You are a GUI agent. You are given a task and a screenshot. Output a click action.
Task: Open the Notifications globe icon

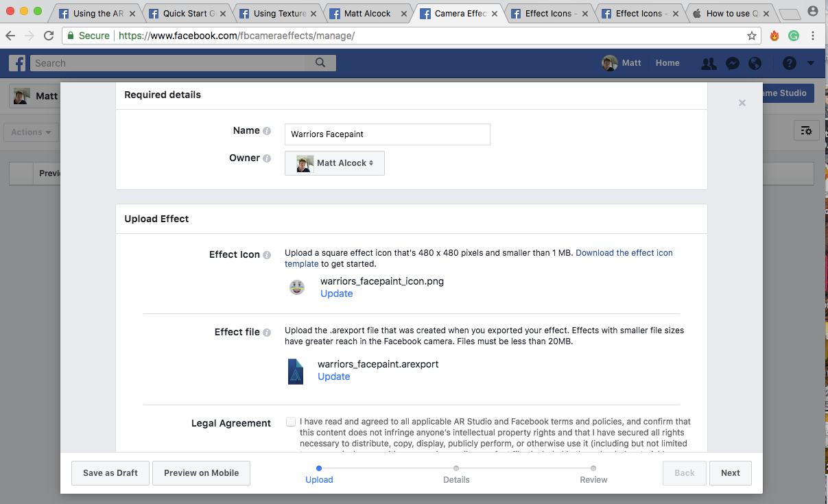tap(755, 63)
